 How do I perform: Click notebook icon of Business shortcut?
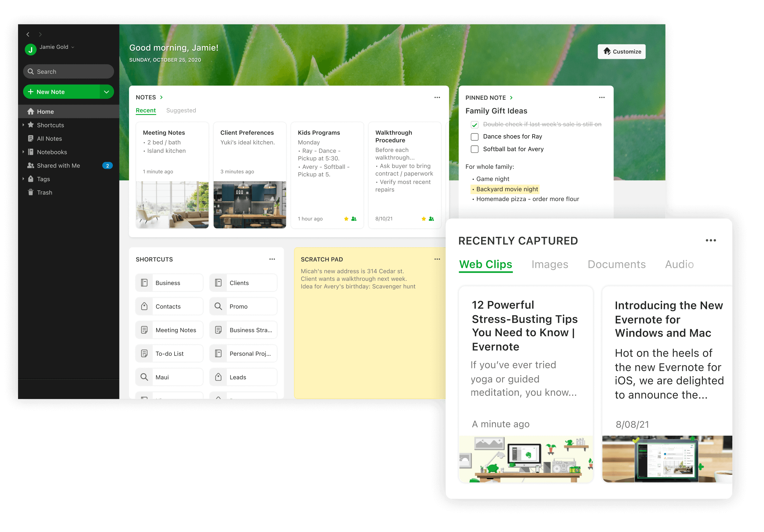pos(144,283)
